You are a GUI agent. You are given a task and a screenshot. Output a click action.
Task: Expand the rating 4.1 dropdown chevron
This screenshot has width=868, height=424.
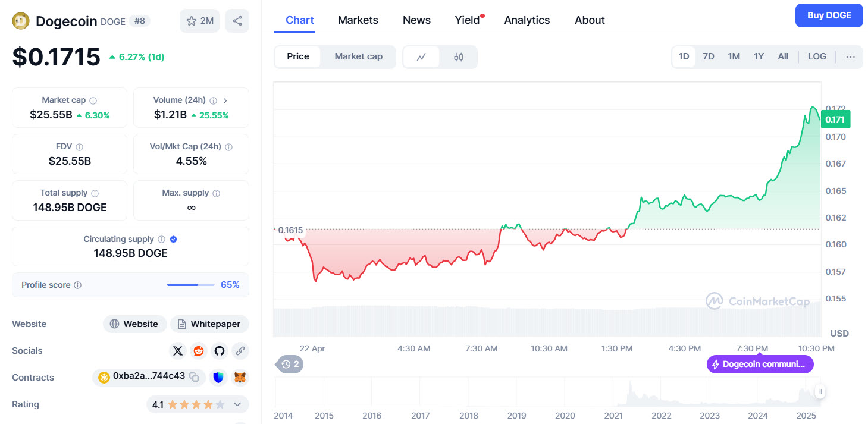[237, 404]
